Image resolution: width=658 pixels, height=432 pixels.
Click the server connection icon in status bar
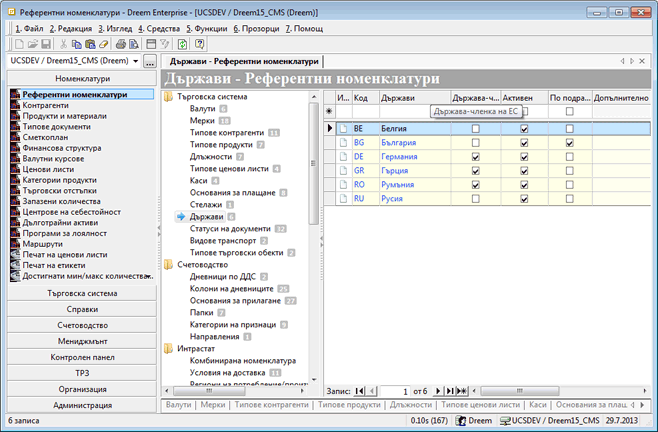point(505,421)
